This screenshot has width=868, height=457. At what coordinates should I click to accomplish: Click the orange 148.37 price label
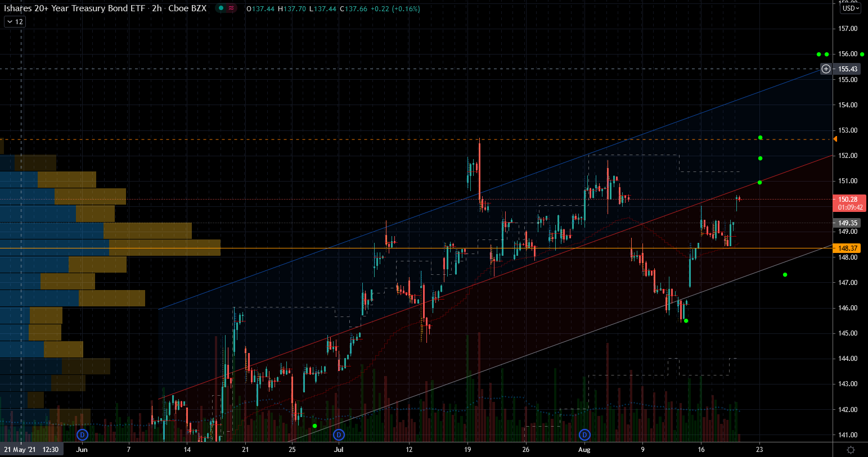coord(848,248)
